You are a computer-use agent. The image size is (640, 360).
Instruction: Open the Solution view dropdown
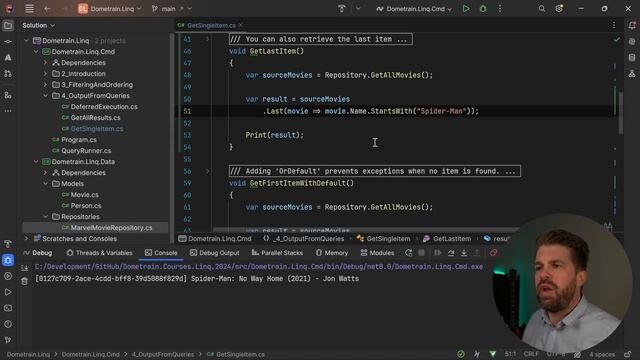(x=38, y=25)
